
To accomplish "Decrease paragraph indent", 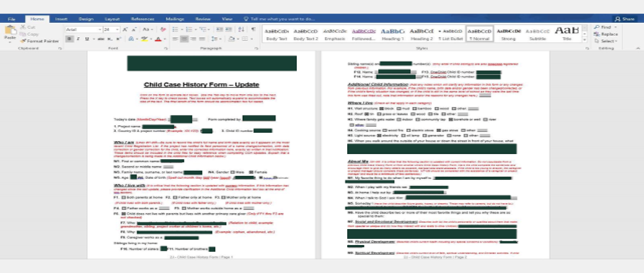I will coord(219,30).
